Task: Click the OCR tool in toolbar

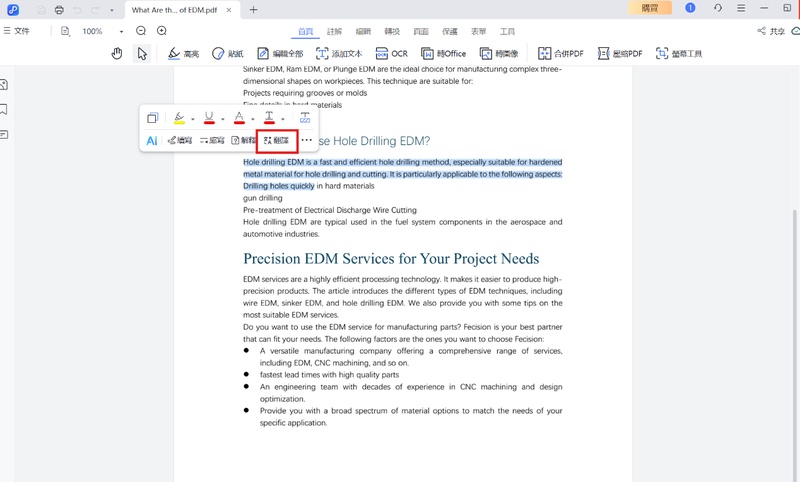Action: coord(392,53)
